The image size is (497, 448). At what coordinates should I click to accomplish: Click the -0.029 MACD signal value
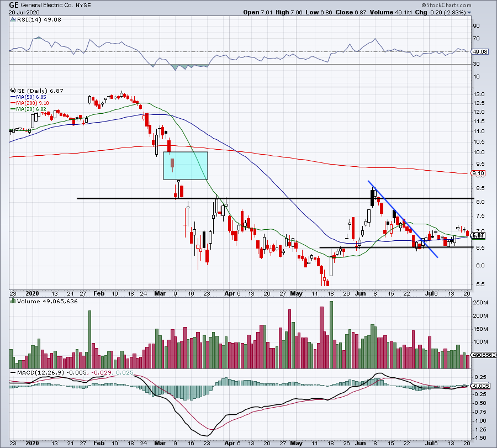(102, 372)
